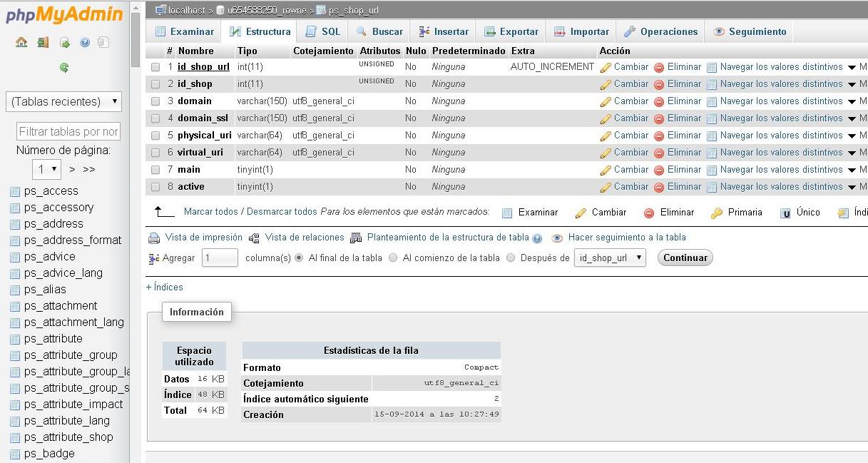Check the physical_uri column checkbox
The width and height of the screenshot is (868, 463).
point(155,136)
